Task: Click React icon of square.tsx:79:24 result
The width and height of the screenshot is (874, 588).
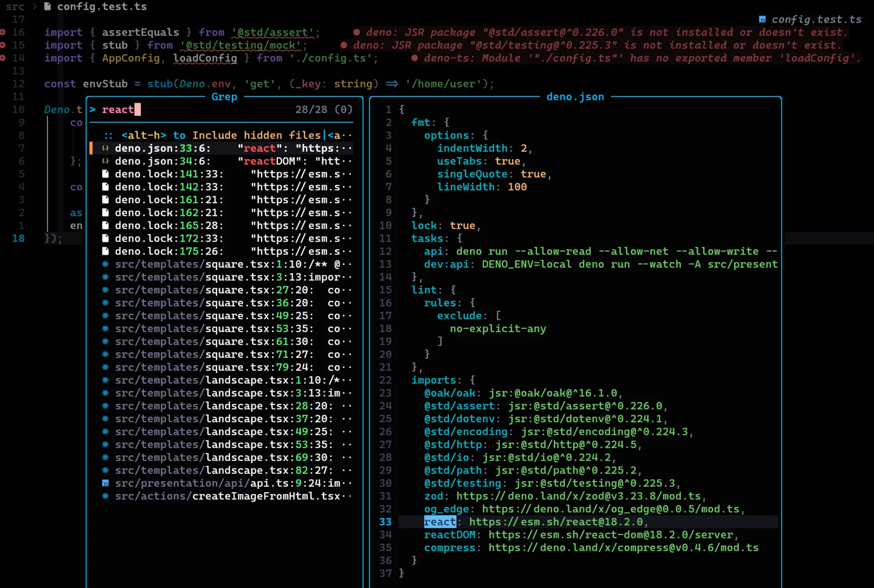Action: [x=105, y=367]
